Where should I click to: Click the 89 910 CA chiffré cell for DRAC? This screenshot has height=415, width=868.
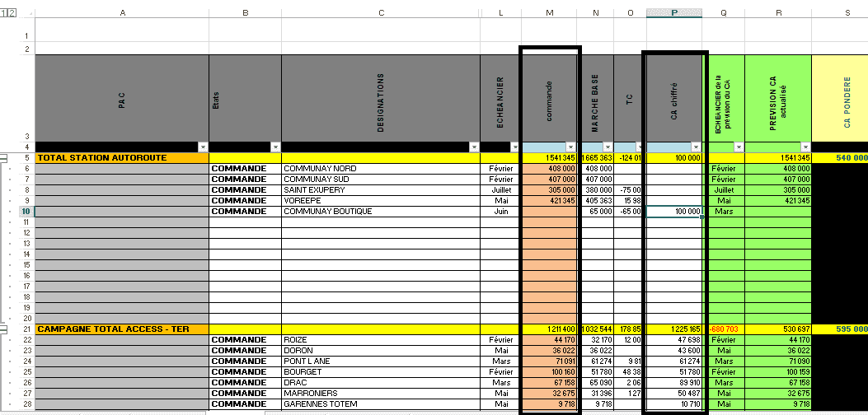(x=674, y=382)
